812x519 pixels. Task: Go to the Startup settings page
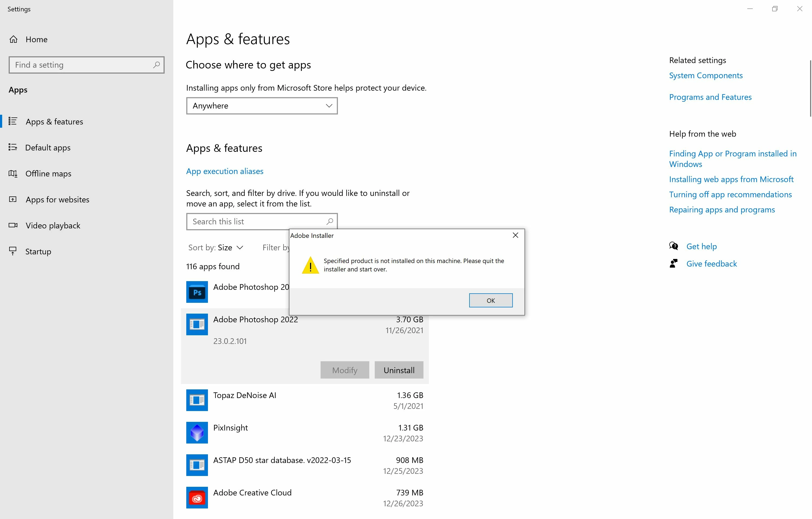tap(38, 251)
